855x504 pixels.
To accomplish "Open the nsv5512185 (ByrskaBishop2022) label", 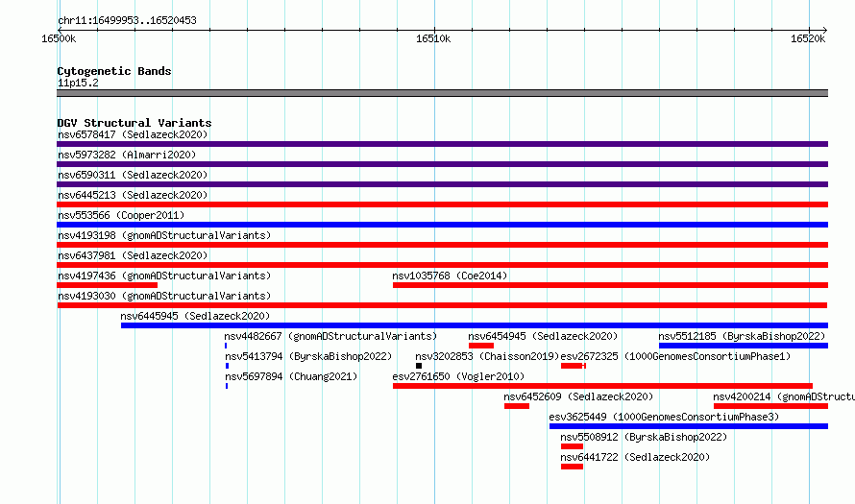I will tap(742, 336).
